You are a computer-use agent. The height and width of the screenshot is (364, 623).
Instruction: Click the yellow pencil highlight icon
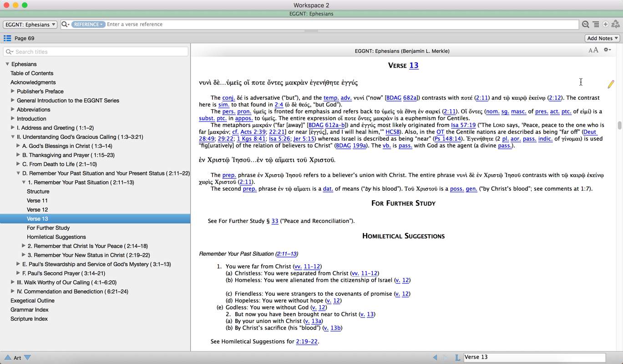[x=611, y=84]
